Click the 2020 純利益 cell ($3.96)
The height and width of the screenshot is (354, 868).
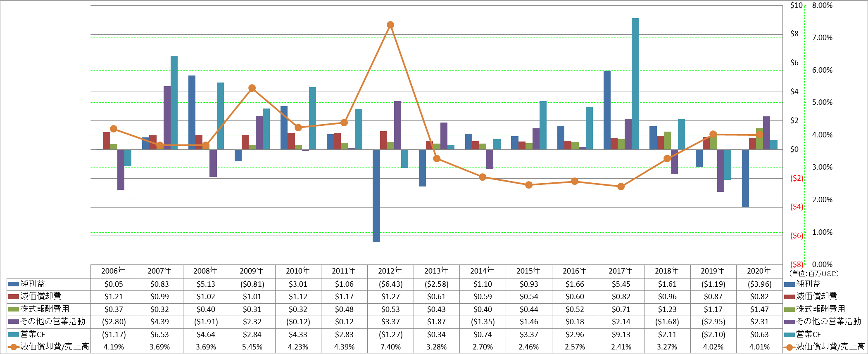pos(759,284)
